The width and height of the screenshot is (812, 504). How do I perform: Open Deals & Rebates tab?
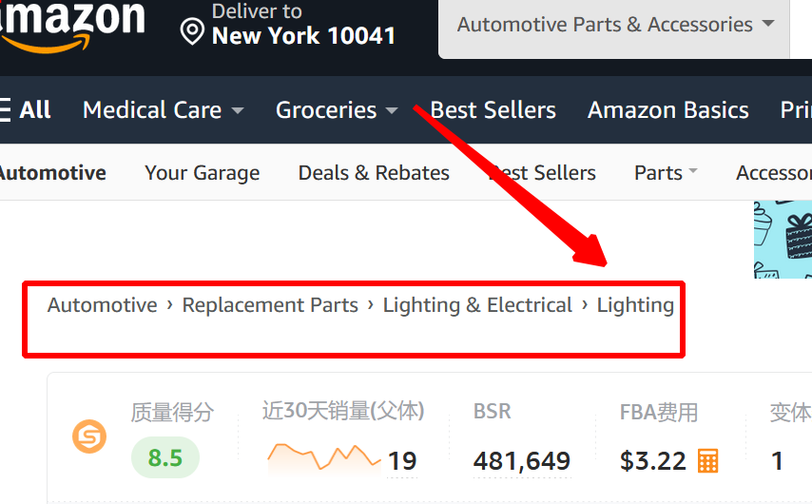[374, 172]
